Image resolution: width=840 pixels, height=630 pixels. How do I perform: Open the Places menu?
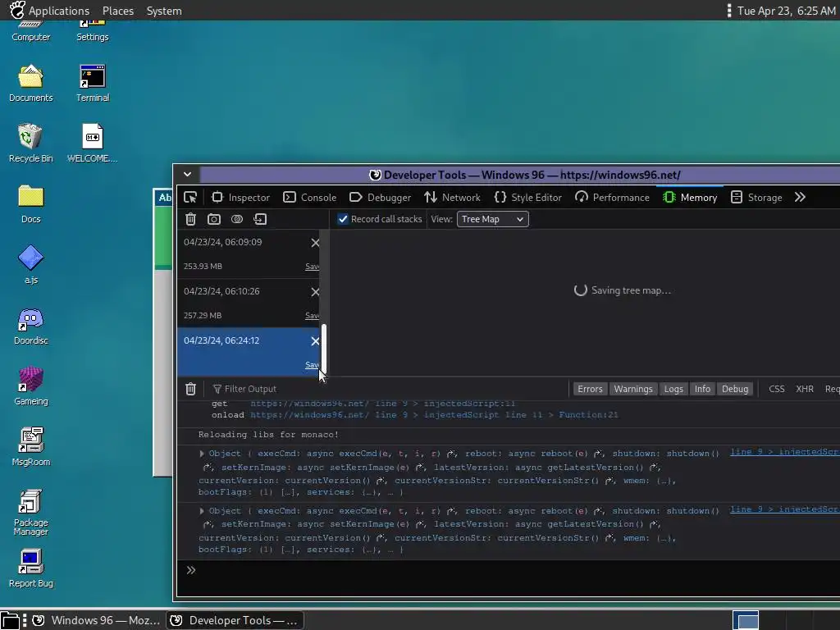tap(118, 11)
